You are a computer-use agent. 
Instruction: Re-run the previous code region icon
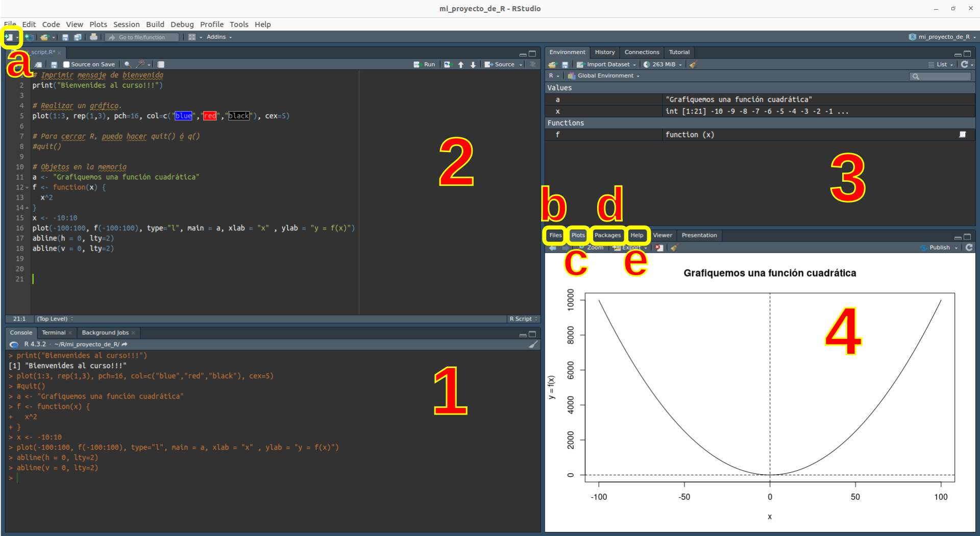[x=448, y=65]
